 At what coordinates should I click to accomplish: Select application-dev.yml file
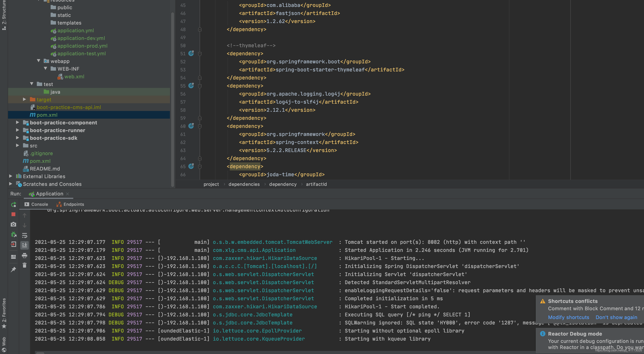pos(81,38)
